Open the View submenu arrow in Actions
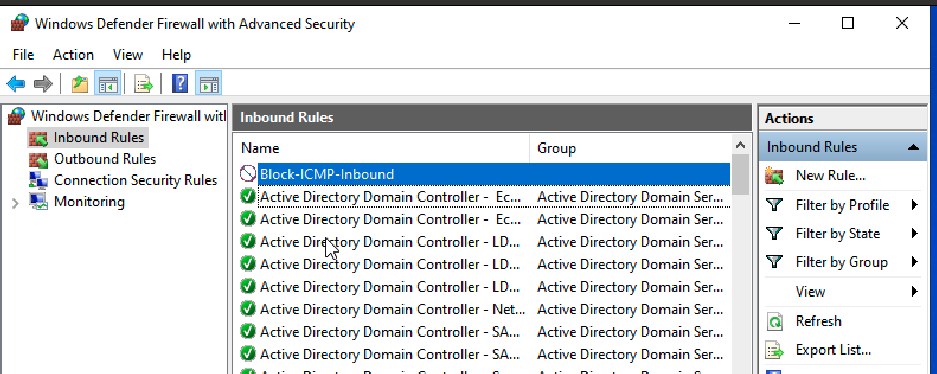937x374 pixels. pyautogui.click(x=914, y=292)
